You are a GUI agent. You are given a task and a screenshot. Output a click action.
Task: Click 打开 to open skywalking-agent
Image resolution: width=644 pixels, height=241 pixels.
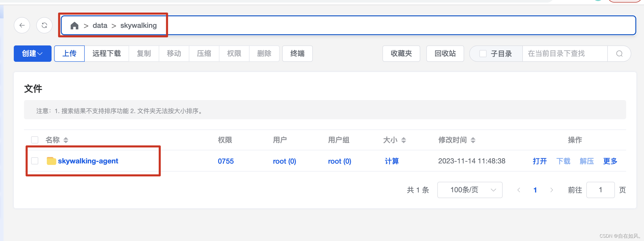click(540, 161)
